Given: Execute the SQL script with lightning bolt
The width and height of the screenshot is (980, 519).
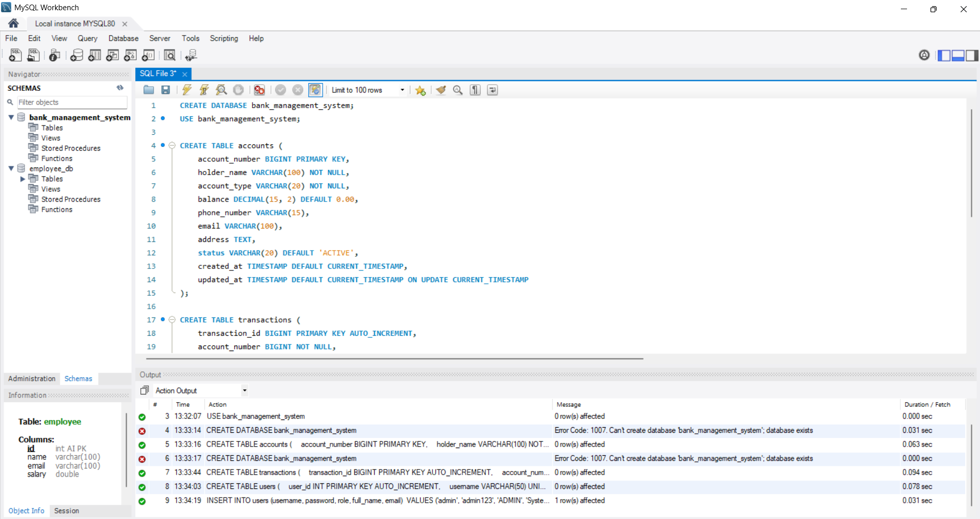Looking at the screenshot, I should [x=187, y=90].
